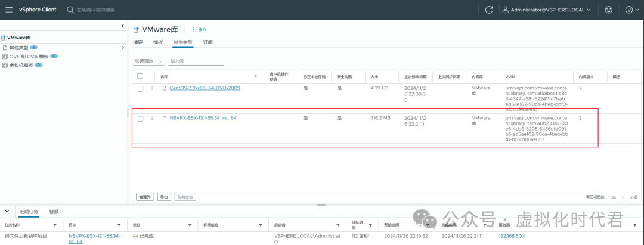Click the 4.39 GB size cell

coord(379,88)
